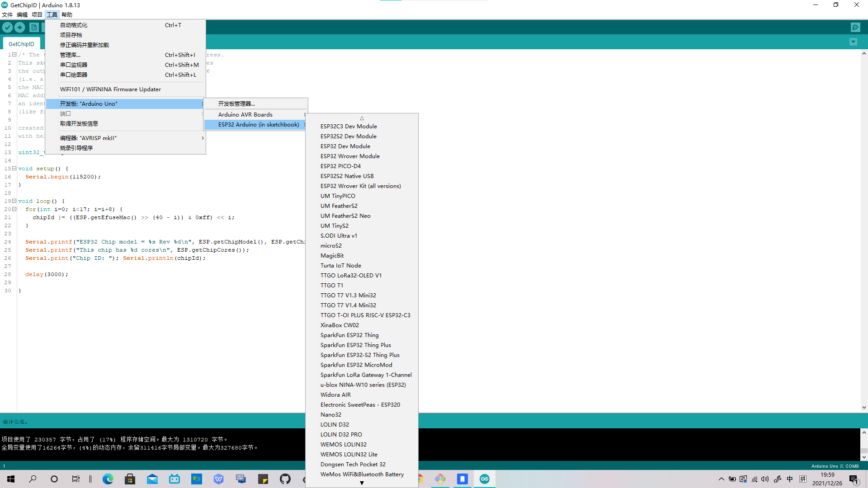Switch to the GetChipID tab

click(x=21, y=43)
